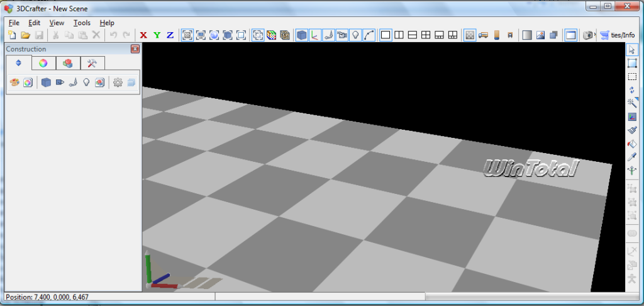
Task: Click the paint palette icon in Construction panel
Action: [14, 82]
